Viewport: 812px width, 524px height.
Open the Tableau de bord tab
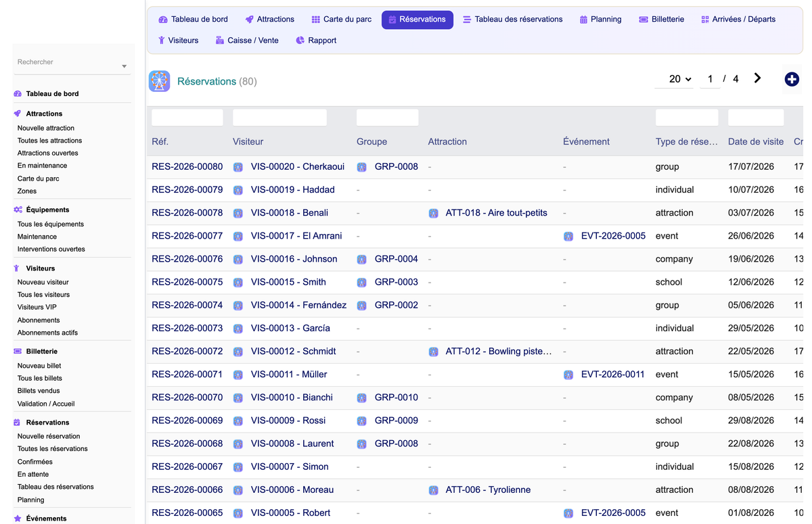pos(193,20)
